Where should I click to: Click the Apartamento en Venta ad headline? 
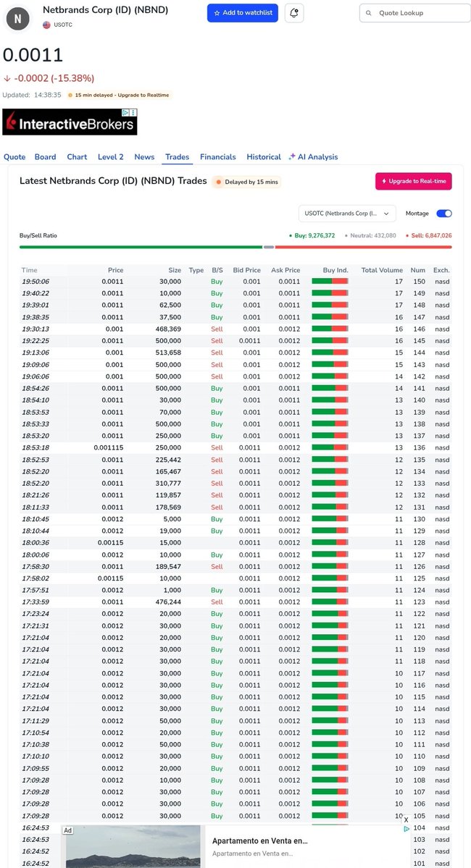click(x=260, y=841)
